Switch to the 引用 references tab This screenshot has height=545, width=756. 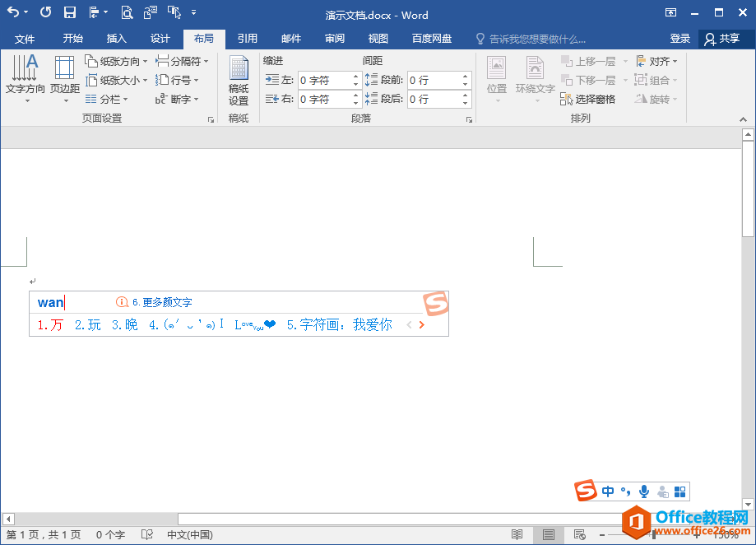tap(248, 39)
